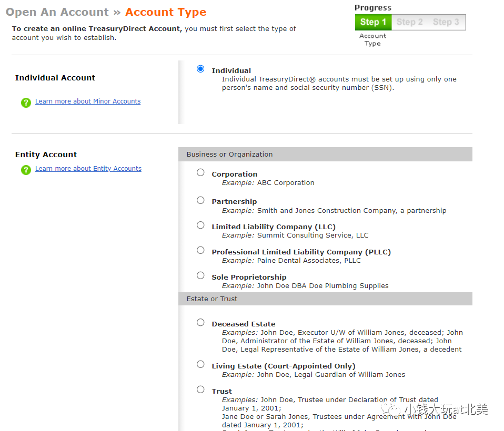
Task: Click the Progress label above the steps
Action: coord(373,8)
